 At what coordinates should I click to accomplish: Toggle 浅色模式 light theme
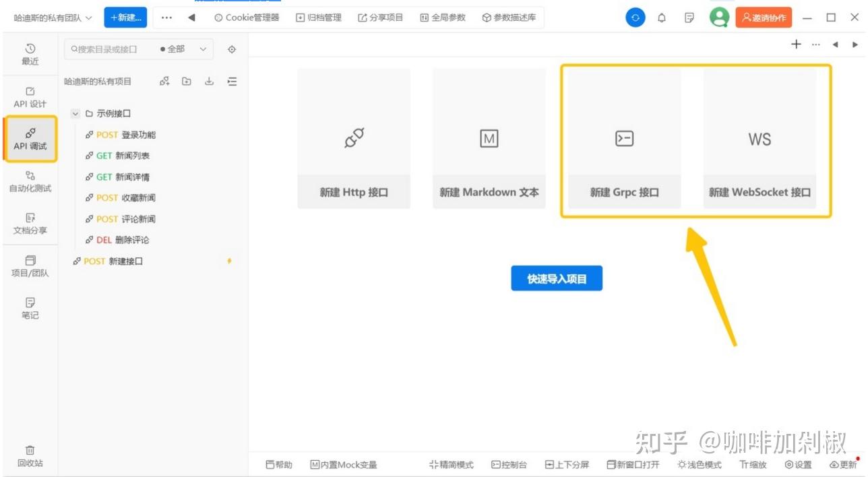point(699,464)
